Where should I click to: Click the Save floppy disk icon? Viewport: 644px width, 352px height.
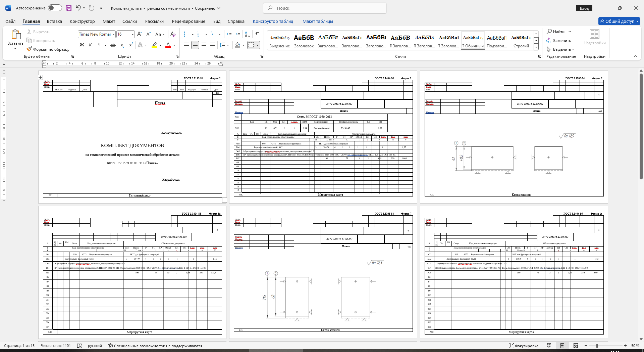pos(69,8)
